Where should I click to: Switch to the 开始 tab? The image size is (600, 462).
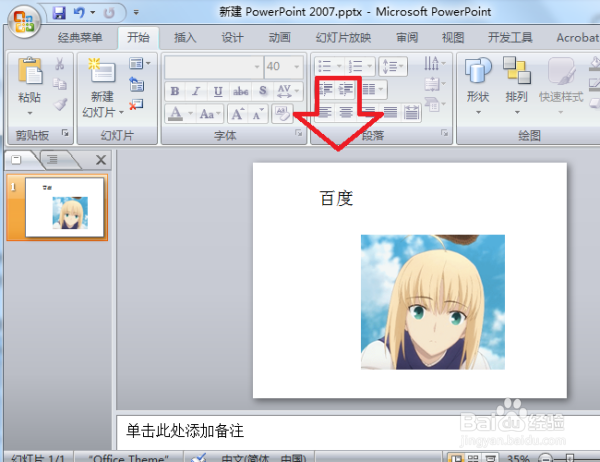pos(138,38)
